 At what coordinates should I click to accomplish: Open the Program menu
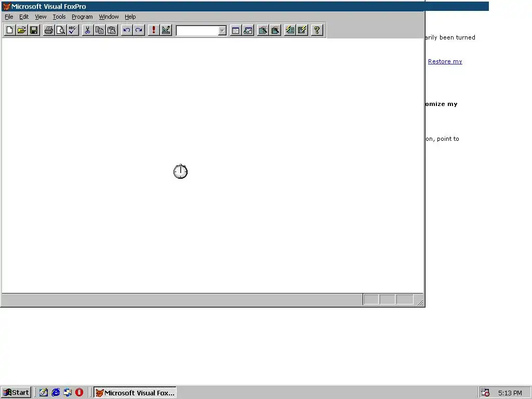(82, 17)
